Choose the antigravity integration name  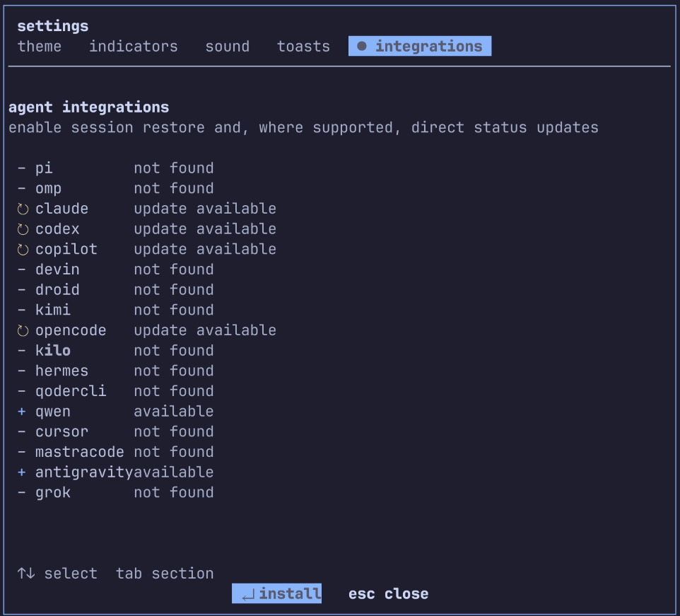click(84, 472)
